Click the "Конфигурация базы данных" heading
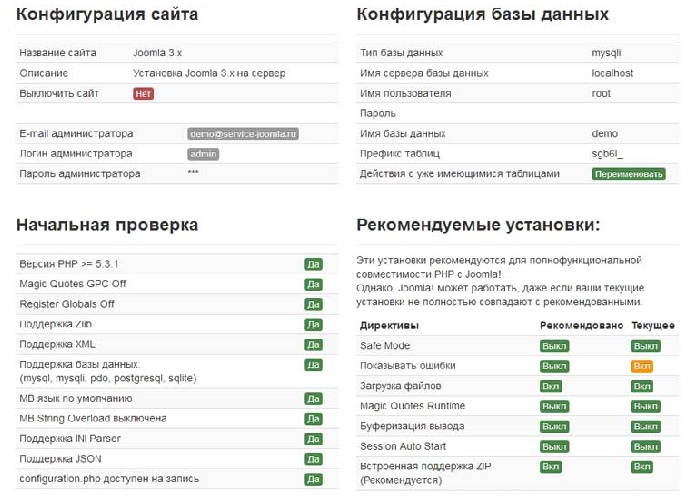This screenshot has height=500, width=700. [482, 15]
